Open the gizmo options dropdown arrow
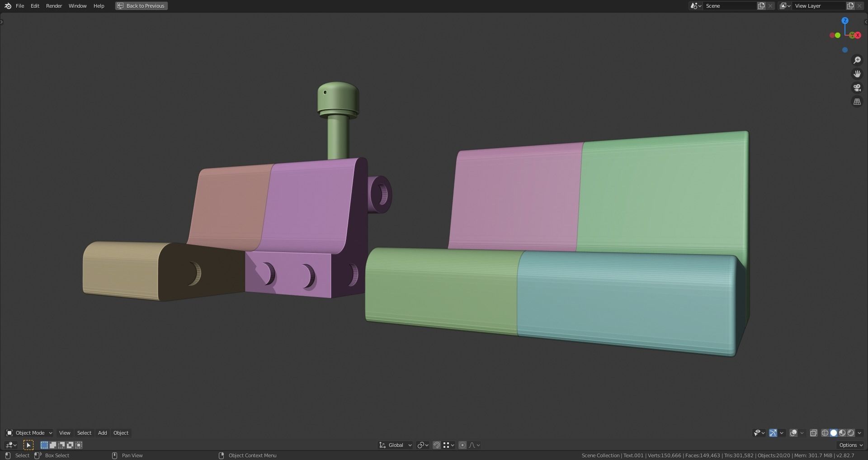The image size is (868, 460). point(782,433)
